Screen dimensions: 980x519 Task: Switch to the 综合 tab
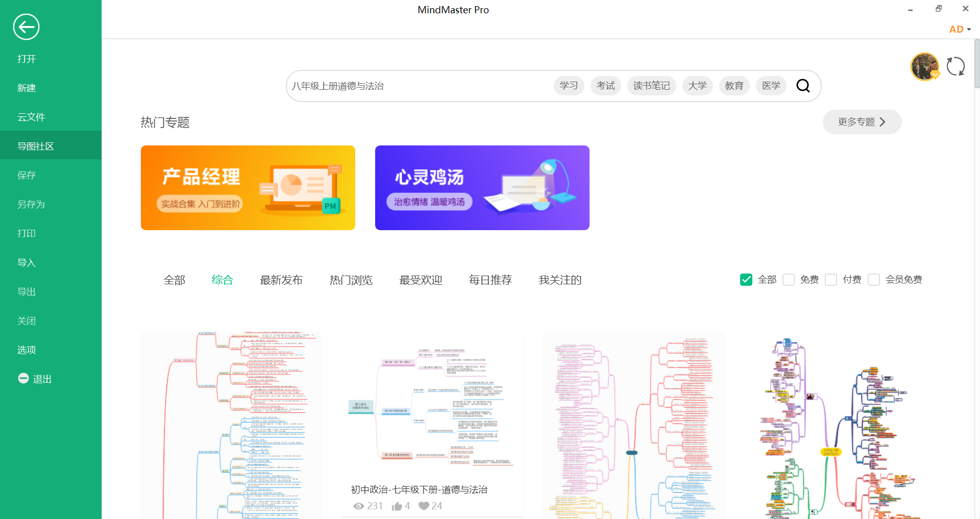[222, 280]
